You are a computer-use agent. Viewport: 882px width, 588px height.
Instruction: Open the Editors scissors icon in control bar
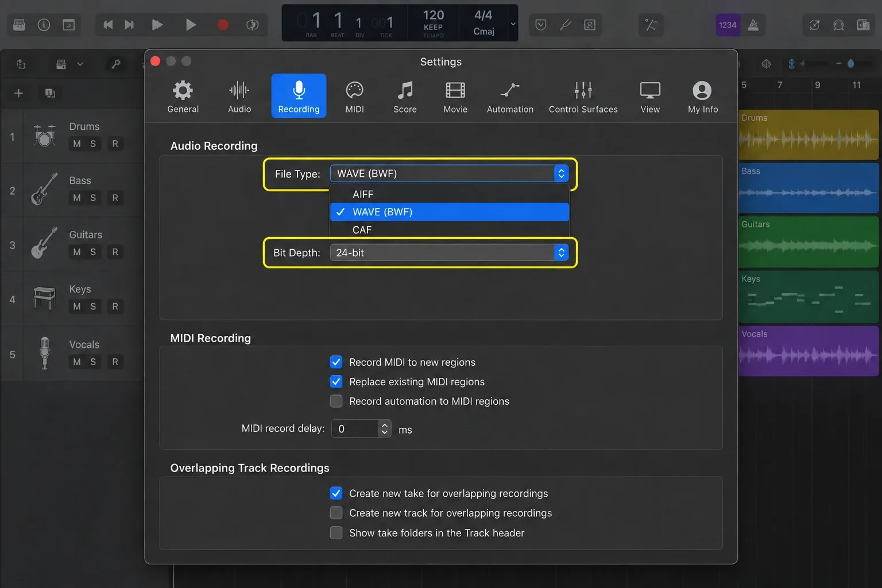tap(651, 25)
